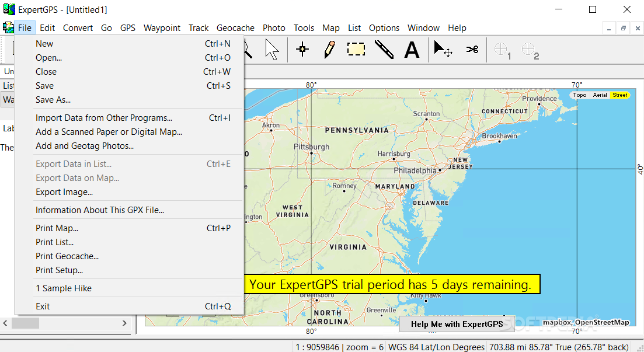Click the calibration point 2 icon
This screenshot has width=644, height=352.
pyautogui.click(x=530, y=51)
